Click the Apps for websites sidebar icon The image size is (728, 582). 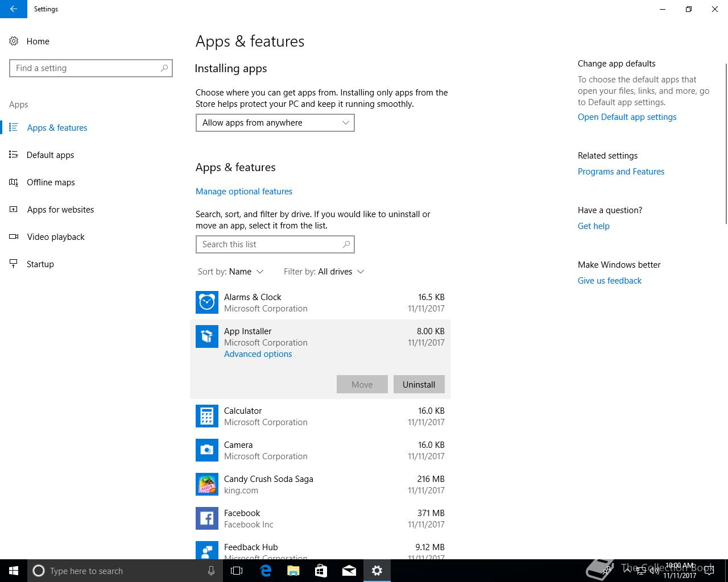click(x=14, y=209)
